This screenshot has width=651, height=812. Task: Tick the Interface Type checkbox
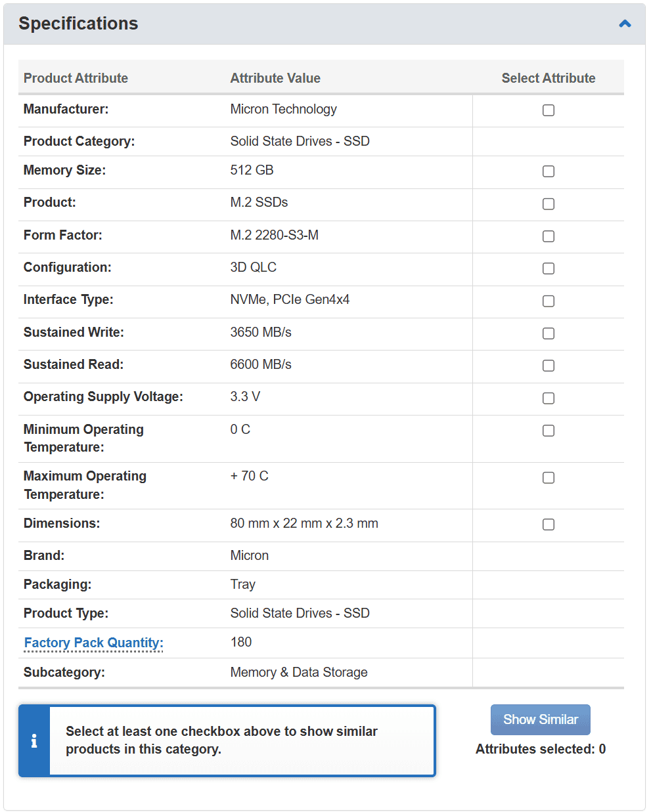point(549,301)
